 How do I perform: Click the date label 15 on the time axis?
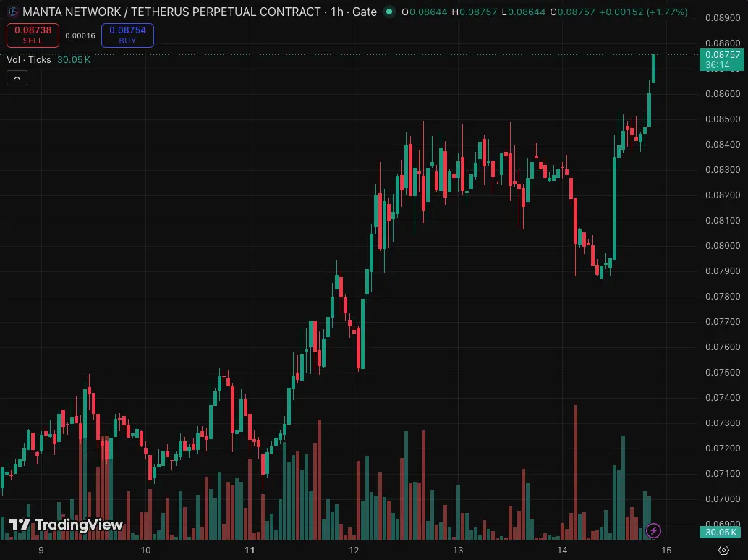pyautogui.click(x=666, y=551)
